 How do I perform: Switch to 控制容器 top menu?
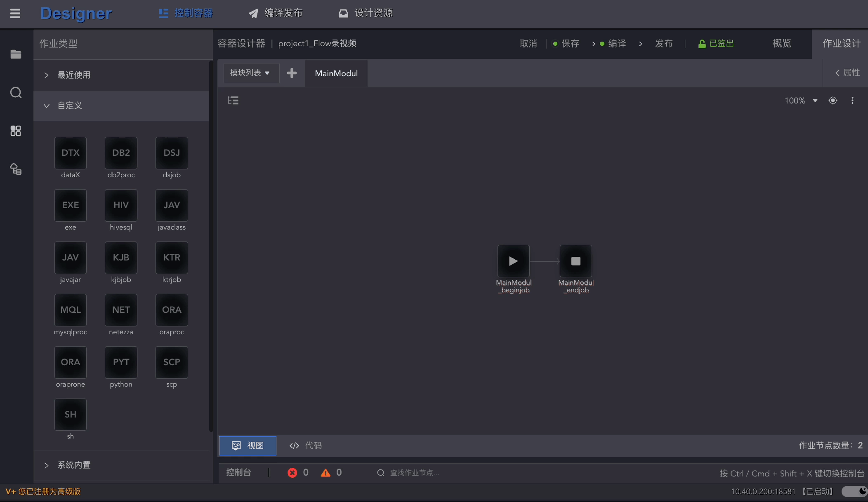(x=186, y=13)
